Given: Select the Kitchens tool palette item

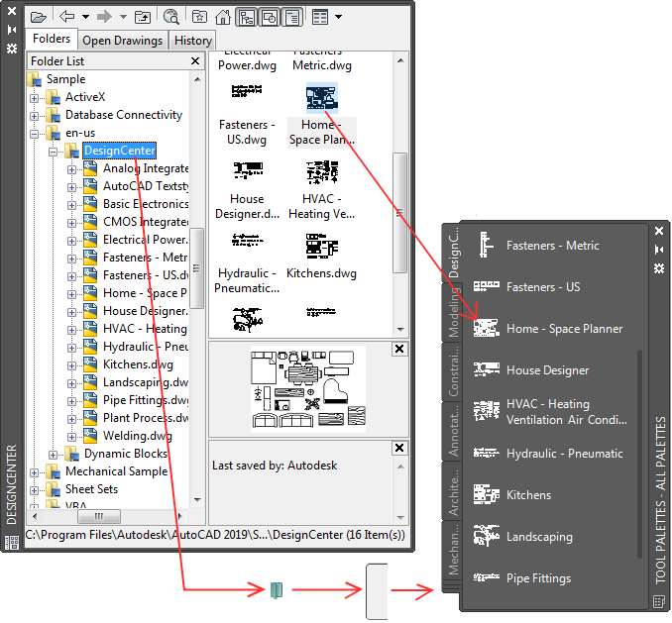Looking at the screenshot, I should tap(527, 495).
